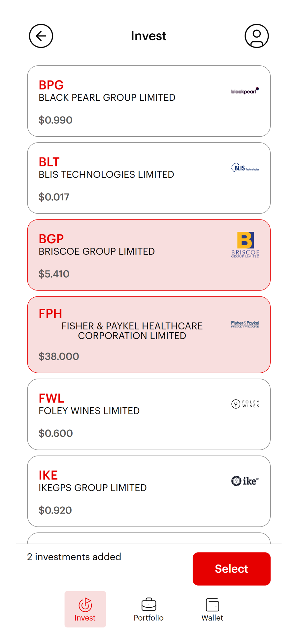Click the Fisher & Paykel Healthcare logo
Viewport: 297px width, 644px height.
coord(245,324)
